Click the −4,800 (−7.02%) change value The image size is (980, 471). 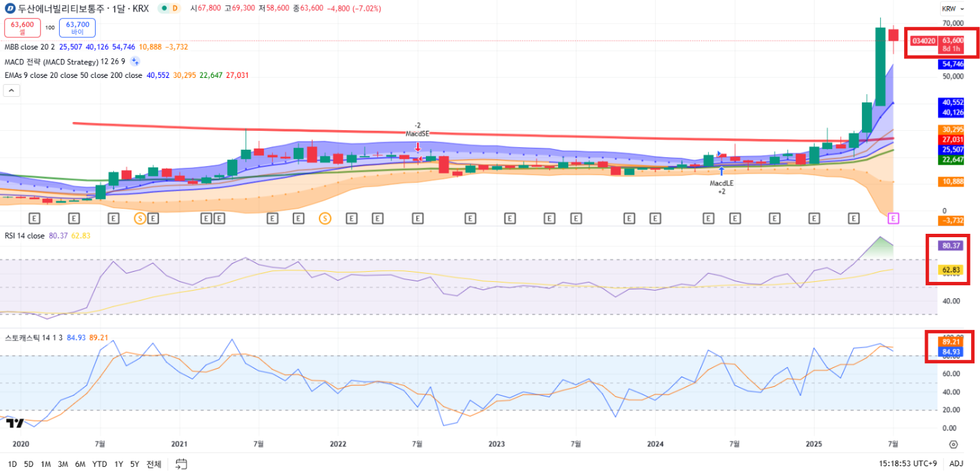coord(353,9)
